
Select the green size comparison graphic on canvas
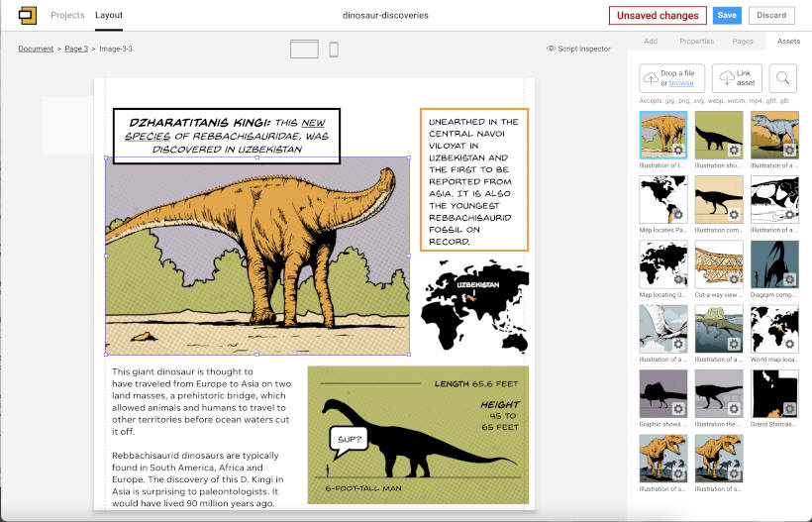(418, 435)
